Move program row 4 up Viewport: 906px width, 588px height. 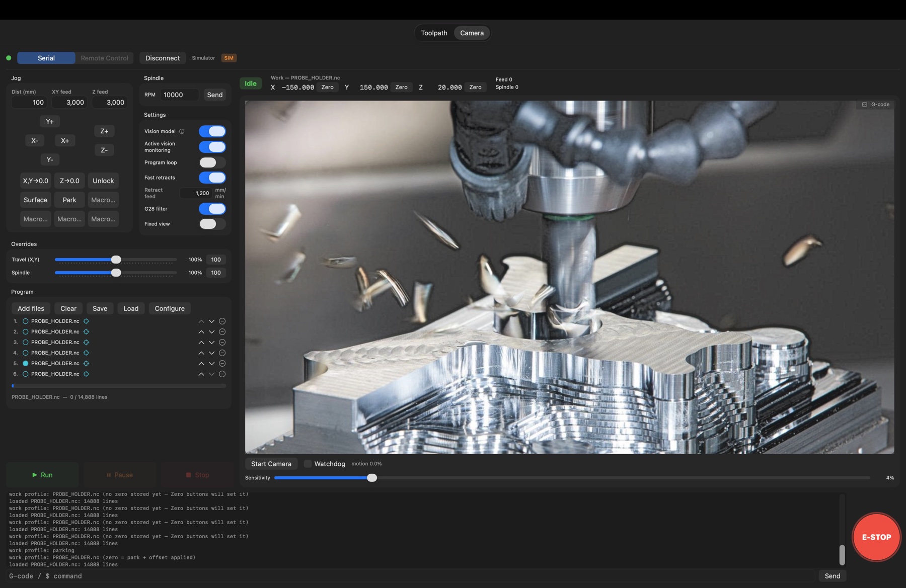(x=201, y=353)
